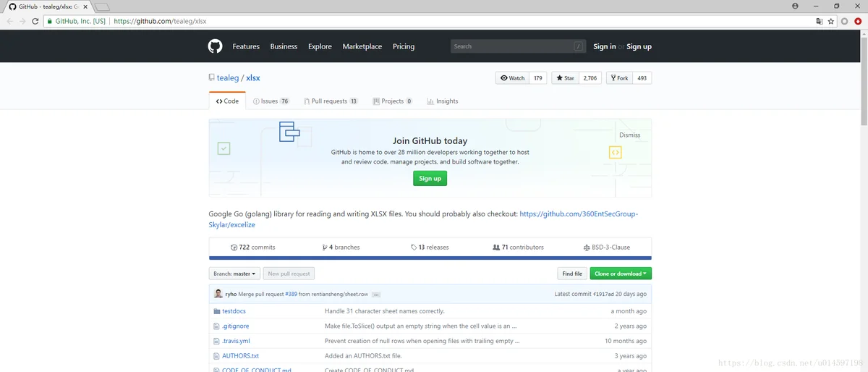The image size is (868, 372).
Task: Open the Pull requests tab
Action: [x=330, y=101]
